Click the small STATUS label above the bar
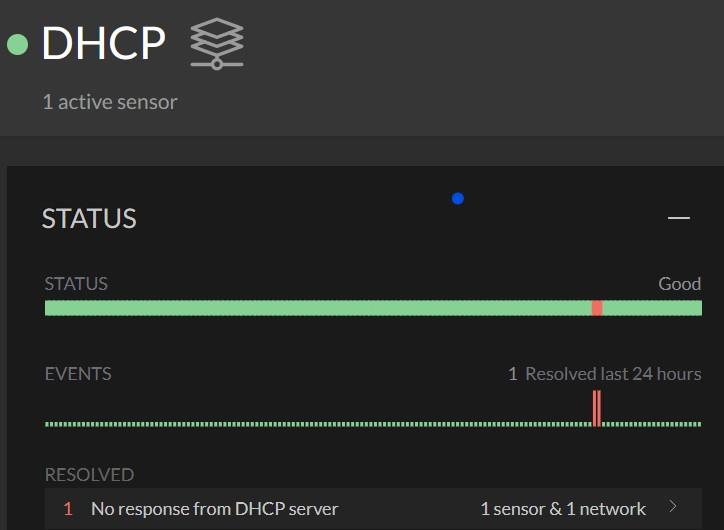 76,284
